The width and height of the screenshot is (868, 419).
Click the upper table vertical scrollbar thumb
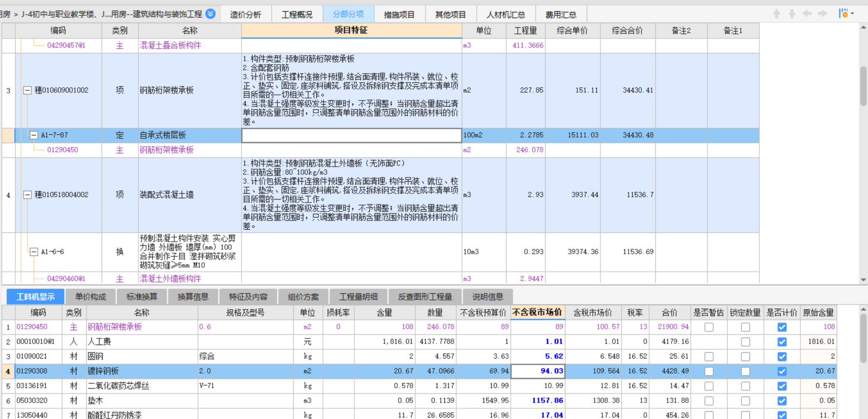pyautogui.click(x=863, y=86)
